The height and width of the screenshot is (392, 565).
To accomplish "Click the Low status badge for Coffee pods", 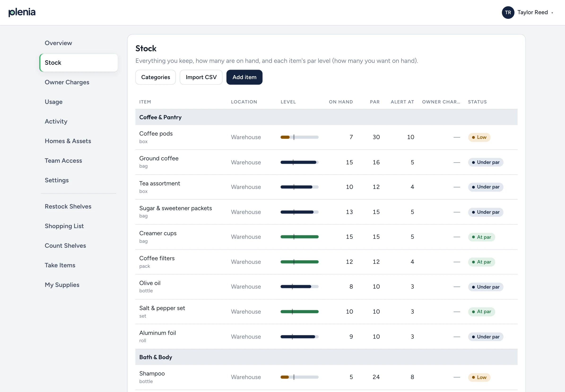I will click(479, 137).
